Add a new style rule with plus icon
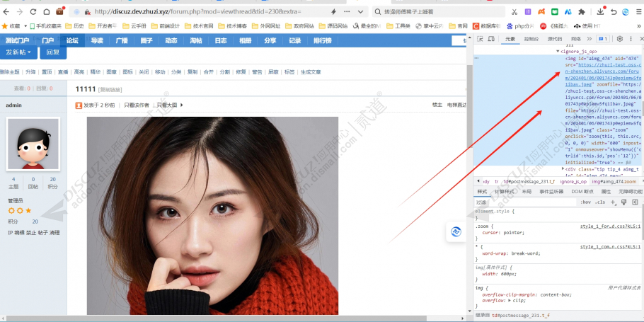The width and height of the screenshot is (644, 322). tap(613, 202)
